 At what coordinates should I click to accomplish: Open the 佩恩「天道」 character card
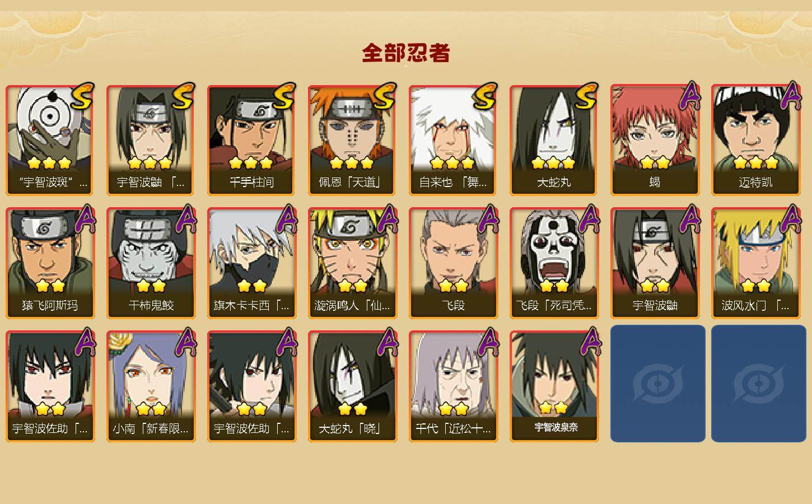[x=352, y=140]
